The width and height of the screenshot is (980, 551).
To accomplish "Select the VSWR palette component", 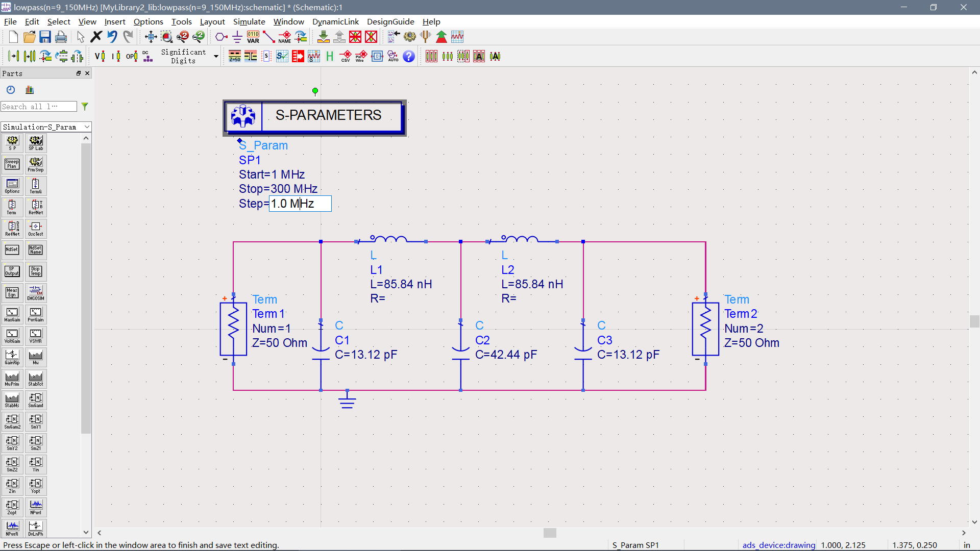I will [x=36, y=336].
